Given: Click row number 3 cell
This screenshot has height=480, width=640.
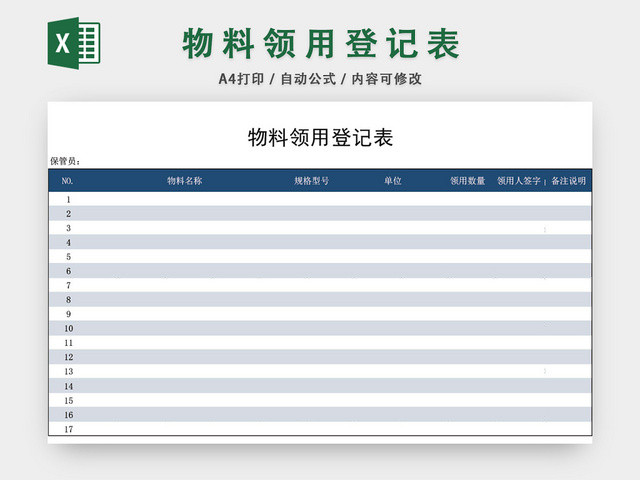Looking at the screenshot, I should 68,228.
